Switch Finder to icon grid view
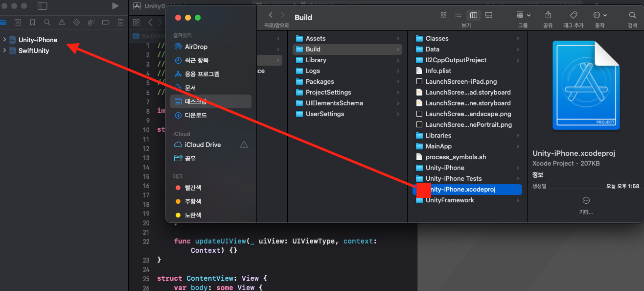 443,15
